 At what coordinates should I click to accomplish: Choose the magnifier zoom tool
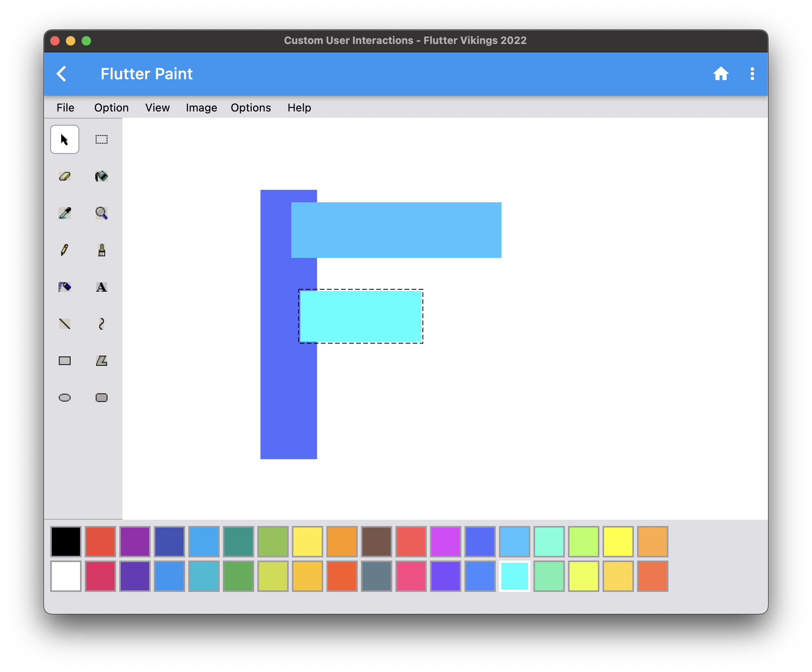tap(102, 213)
